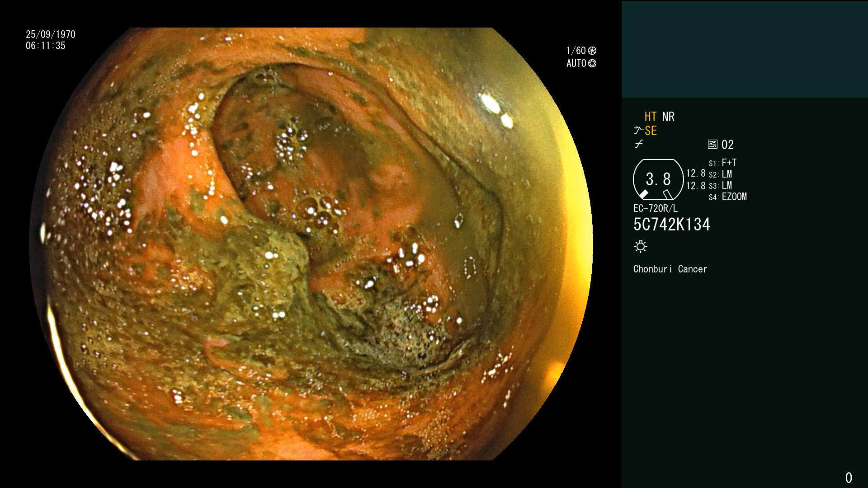The image size is (868, 488).
Task: Click the sliders preset icon beside 02
Action: [712, 144]
